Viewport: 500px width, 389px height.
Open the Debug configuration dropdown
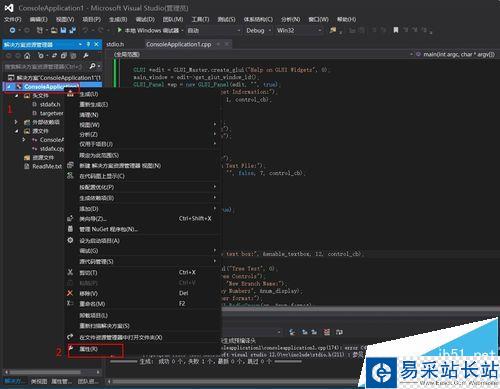258,31
